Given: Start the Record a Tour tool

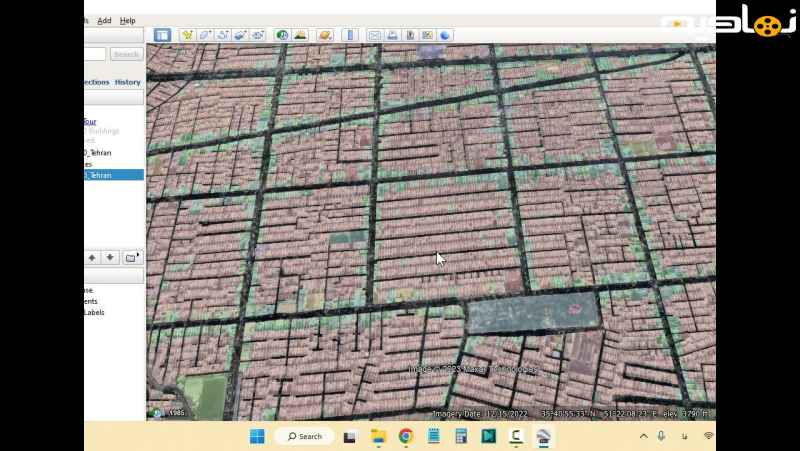Looking at the screenshot, I should tap(258, 35).
